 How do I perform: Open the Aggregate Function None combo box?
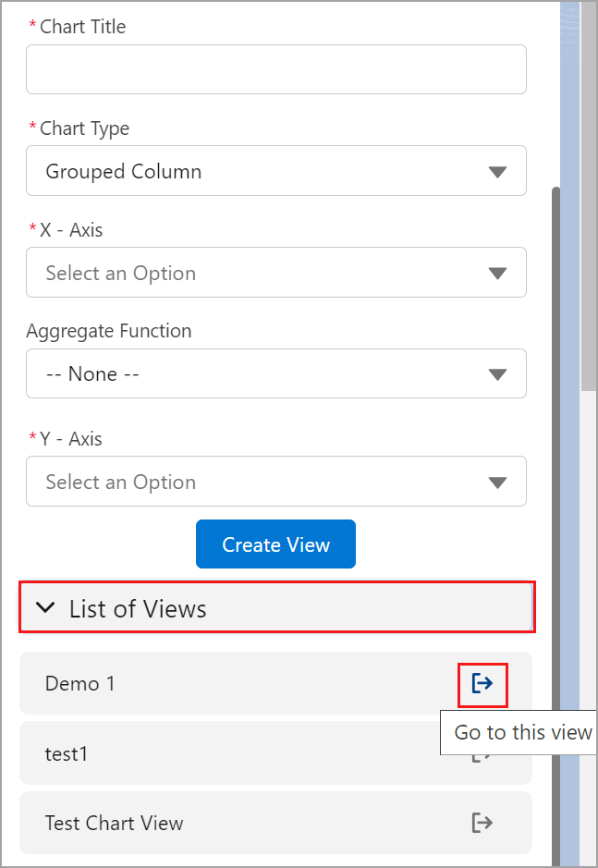pyautogui.click(x=259, y=374)
